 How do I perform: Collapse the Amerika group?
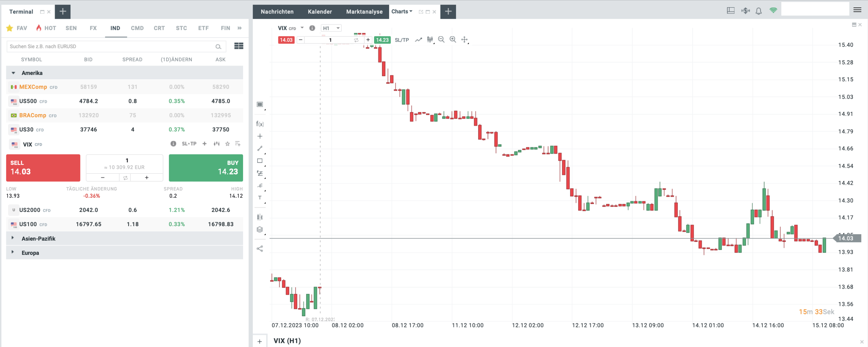tap(14, 73)
